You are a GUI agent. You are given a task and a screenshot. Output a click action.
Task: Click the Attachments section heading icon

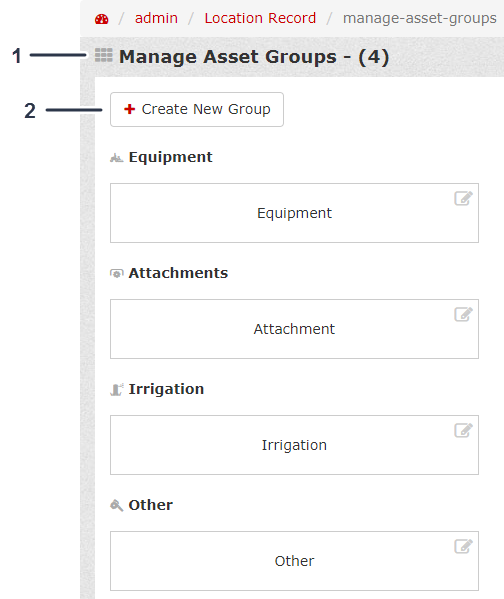pyautogui.click(x=117, y=274)
